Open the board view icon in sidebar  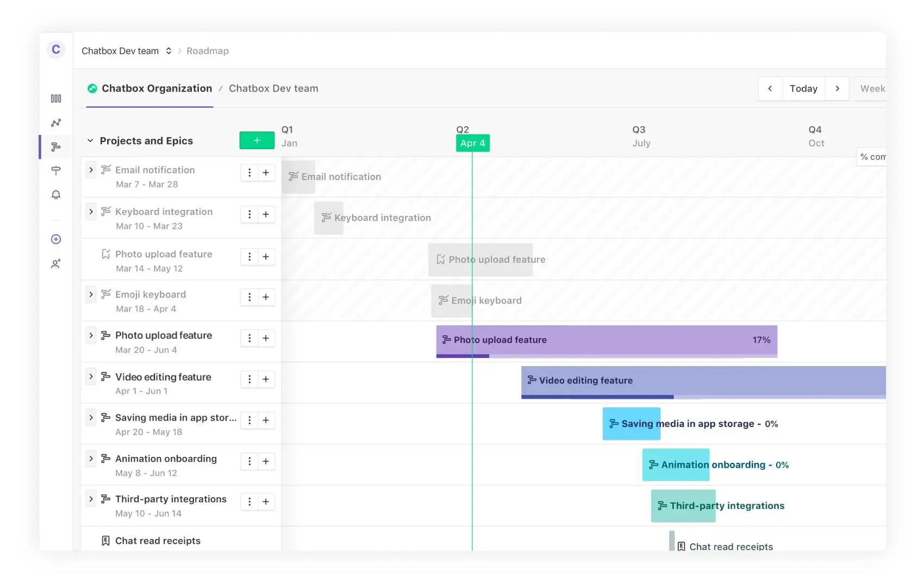point(56,98)
